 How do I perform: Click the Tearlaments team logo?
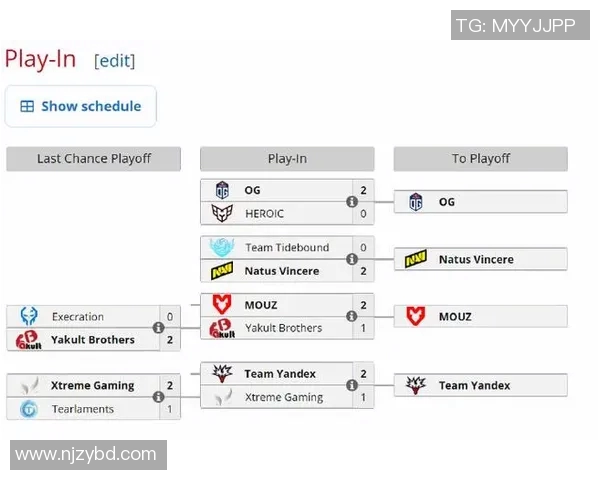[28, 409]
